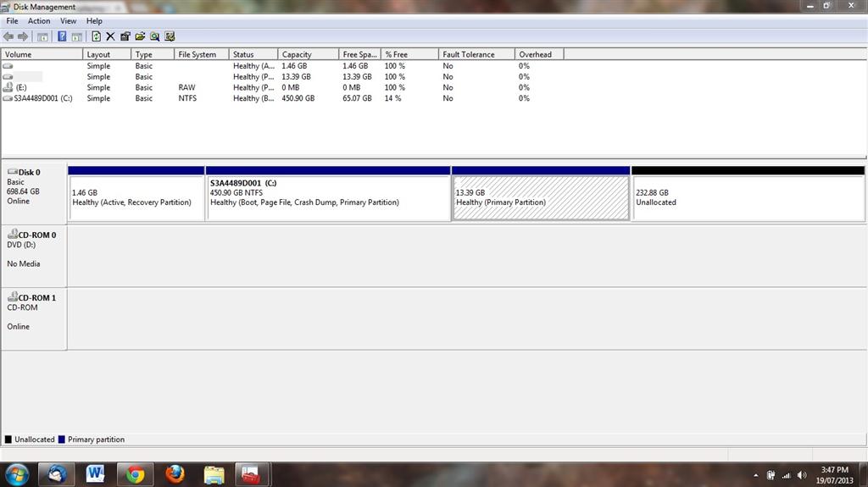
Task: Open Thunderbird from the taskbar
Action: [56, 475]
